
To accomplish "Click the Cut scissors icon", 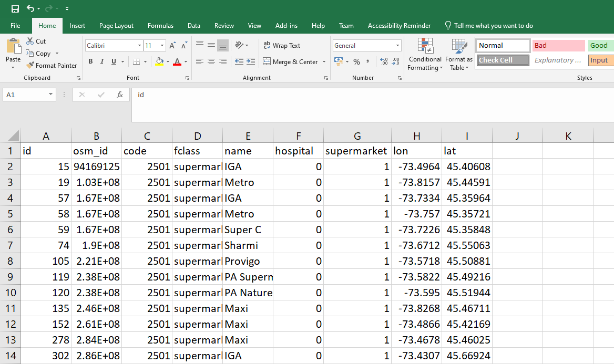I will coord(30,41).
